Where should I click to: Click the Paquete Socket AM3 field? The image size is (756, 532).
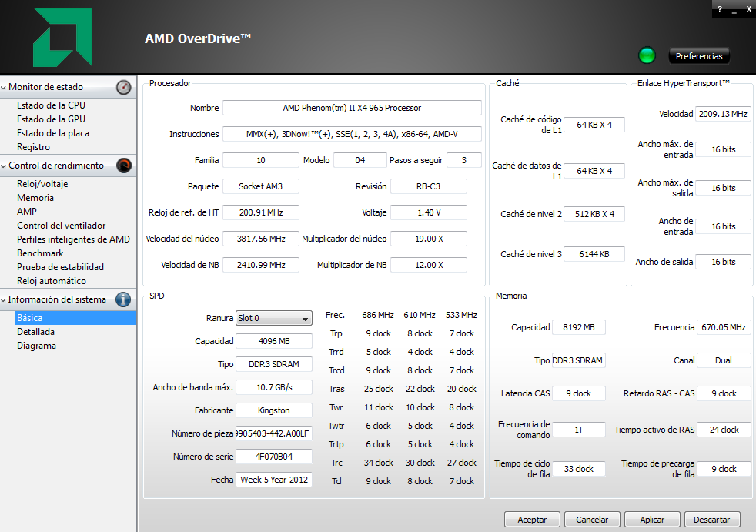(261, 186)
